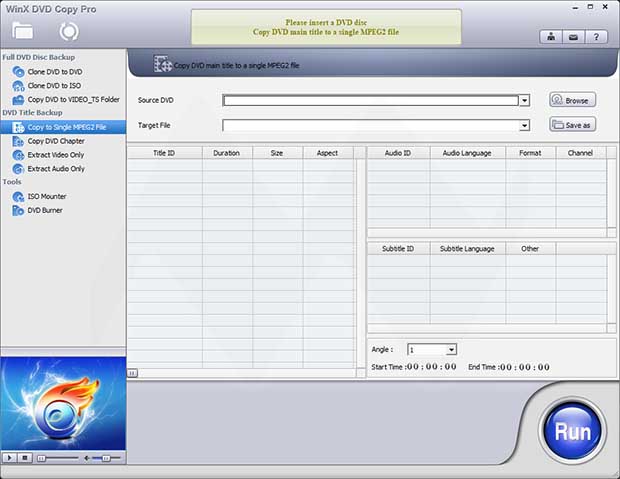Select Clone DVD to DVD mode

(x=55, y=72)
